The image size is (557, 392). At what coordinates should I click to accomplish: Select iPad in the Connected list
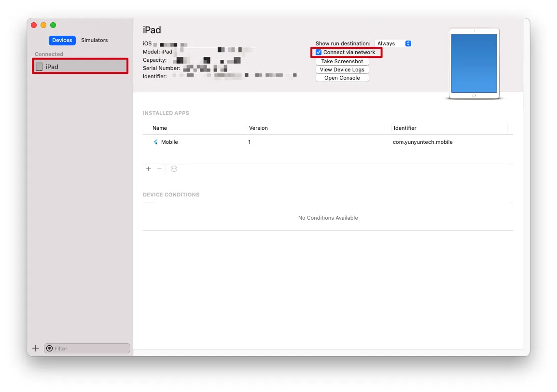[80, 67]
